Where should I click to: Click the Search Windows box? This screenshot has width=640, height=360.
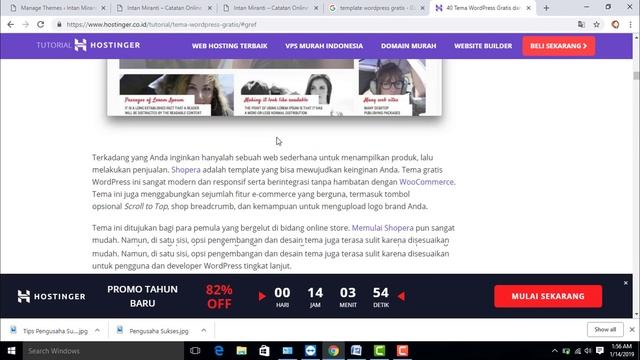click(104, 351)
